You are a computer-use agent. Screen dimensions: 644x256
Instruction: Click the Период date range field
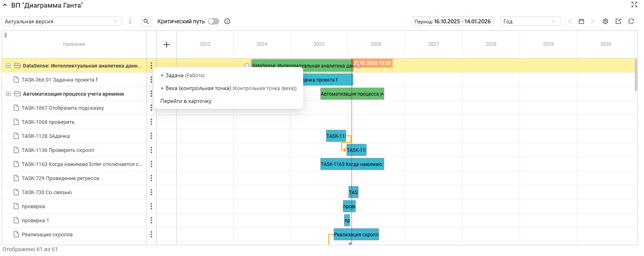[452, 21]
